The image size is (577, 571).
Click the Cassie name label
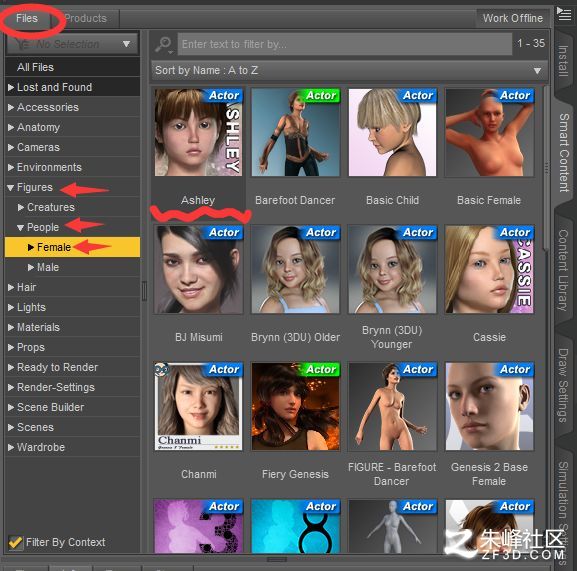(x=489, y=337)
